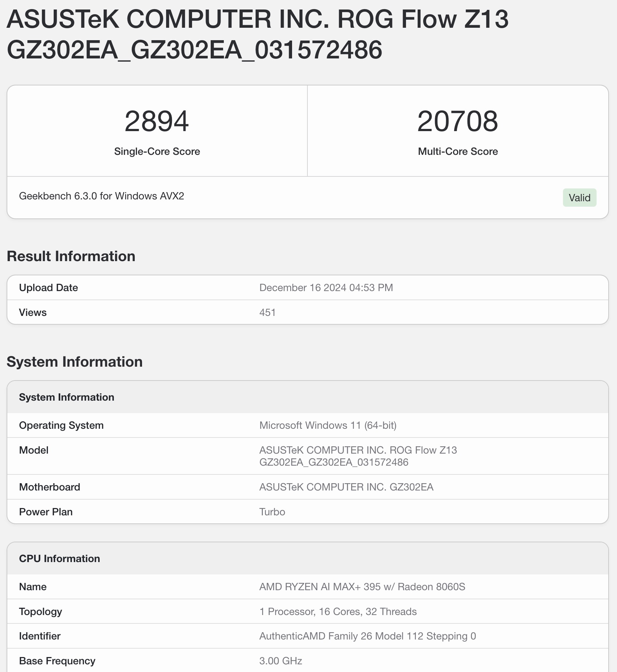This screenshot has width=617, height=672.
Task: Click the "Turbo" power plan value
Action: click(272, 512)
